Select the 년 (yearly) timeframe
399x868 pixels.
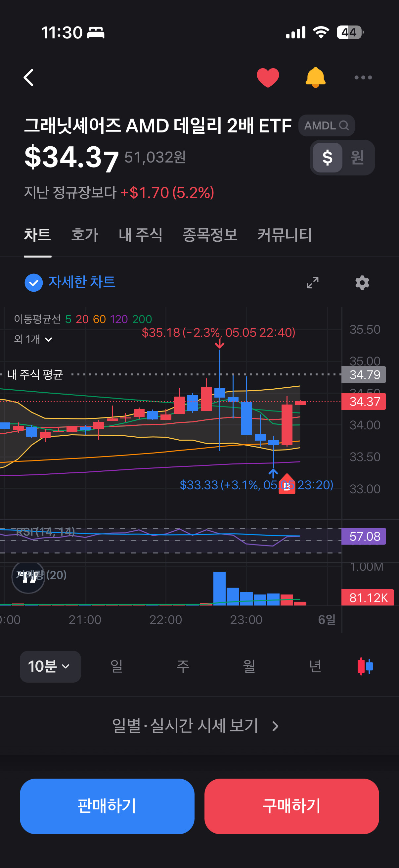point(315,666)
